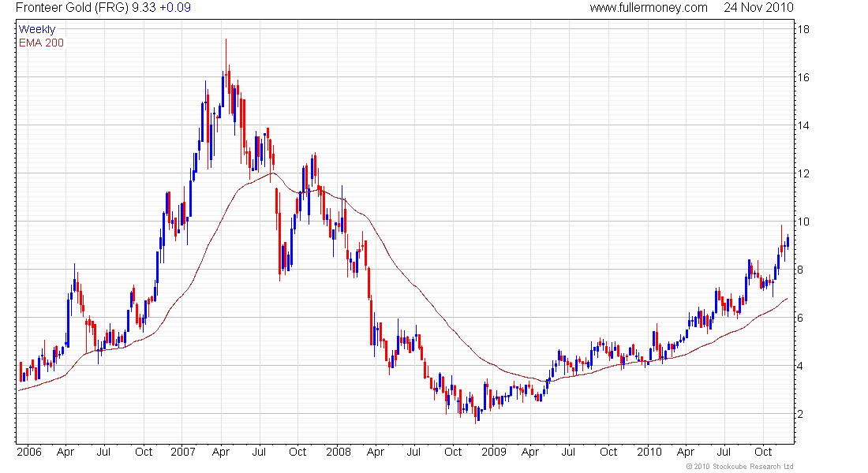The image size is (868, 473).
Task: Click the most recent candlestick near 9.33
Action: [x=788, y=242]
